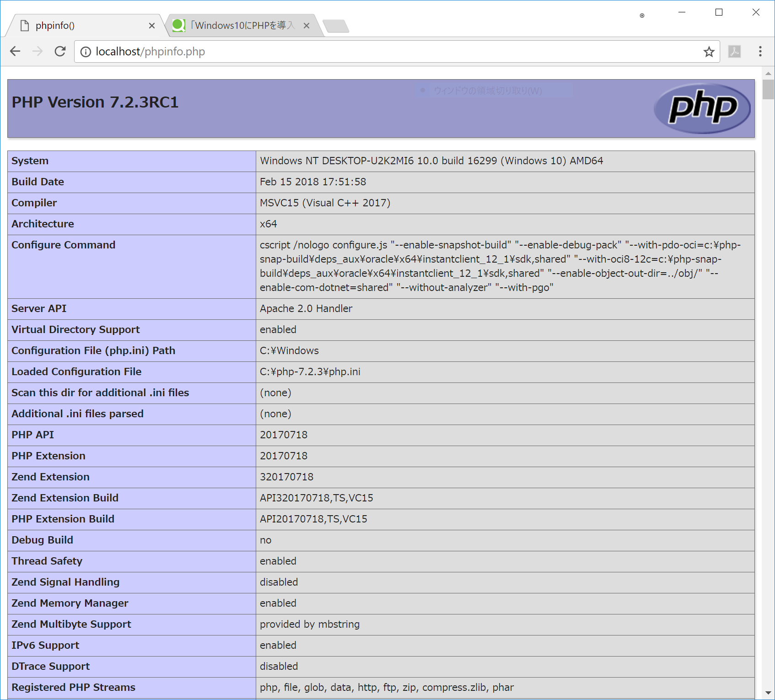The height and width of the screenshot is (700, 775).
Task: Click the scrollbar track to scroll down
Action: pyautogui.click(x=767, y=366)
